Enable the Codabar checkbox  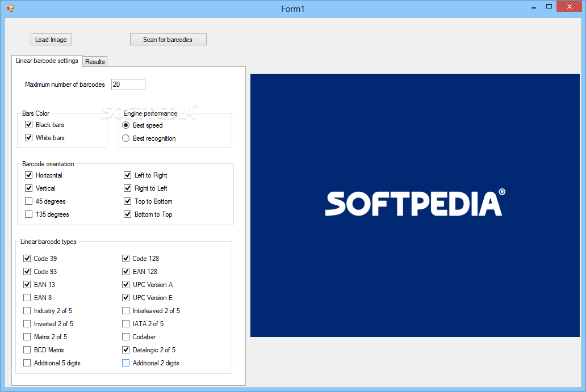(x=126, y=337)
